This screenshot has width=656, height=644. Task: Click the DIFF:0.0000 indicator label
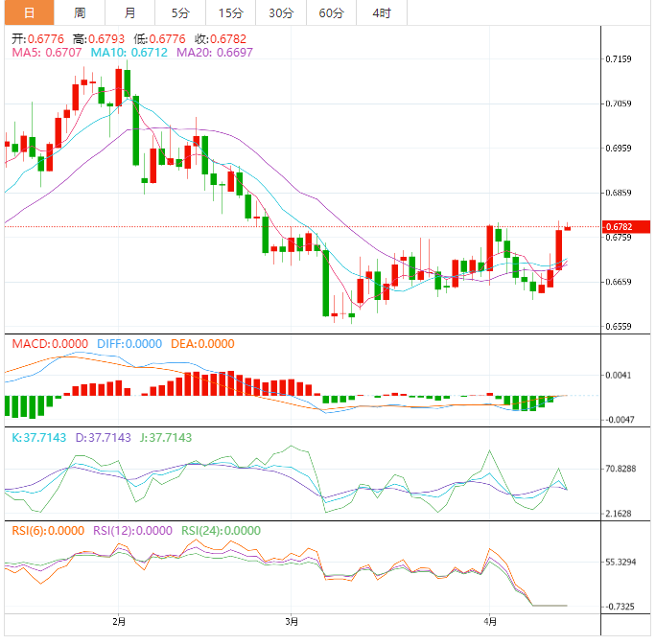[129, 344]
